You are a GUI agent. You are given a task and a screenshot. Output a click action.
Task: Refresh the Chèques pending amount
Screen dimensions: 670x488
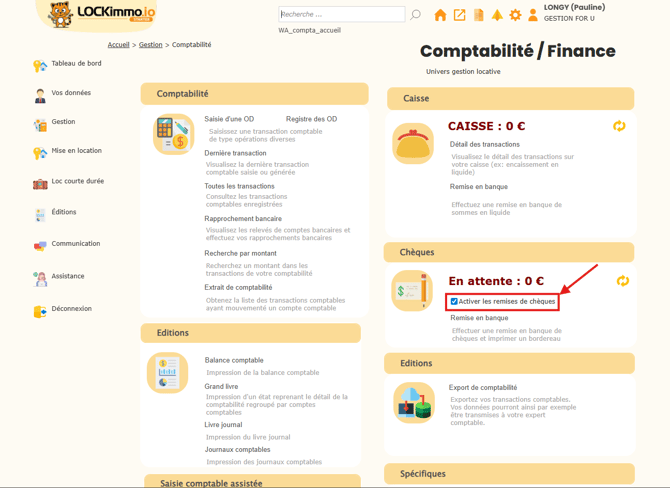(622, 281)
